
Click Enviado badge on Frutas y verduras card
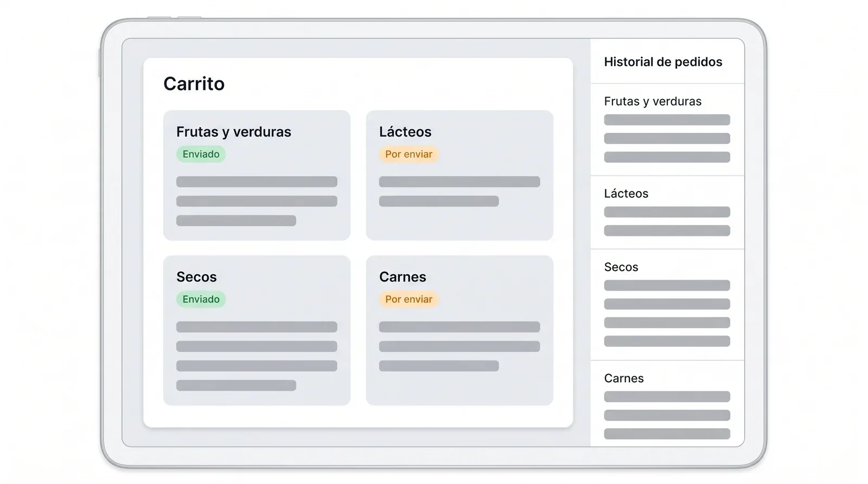201,154
